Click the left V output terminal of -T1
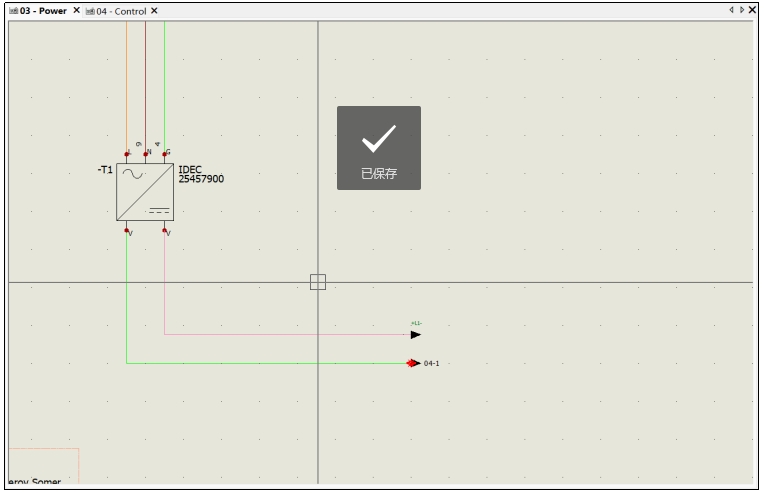Viewport: 769px width, 493px height. pyautogui.click(x=127, y=230)
